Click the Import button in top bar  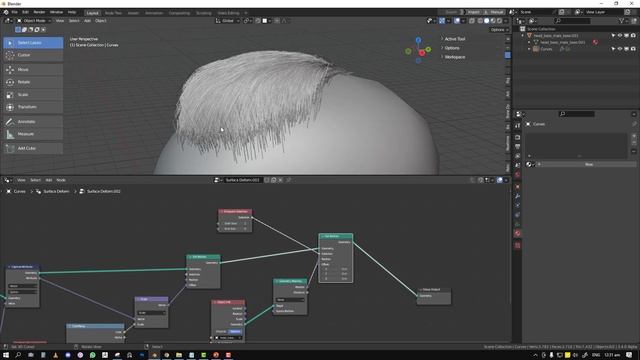point(473,13)
